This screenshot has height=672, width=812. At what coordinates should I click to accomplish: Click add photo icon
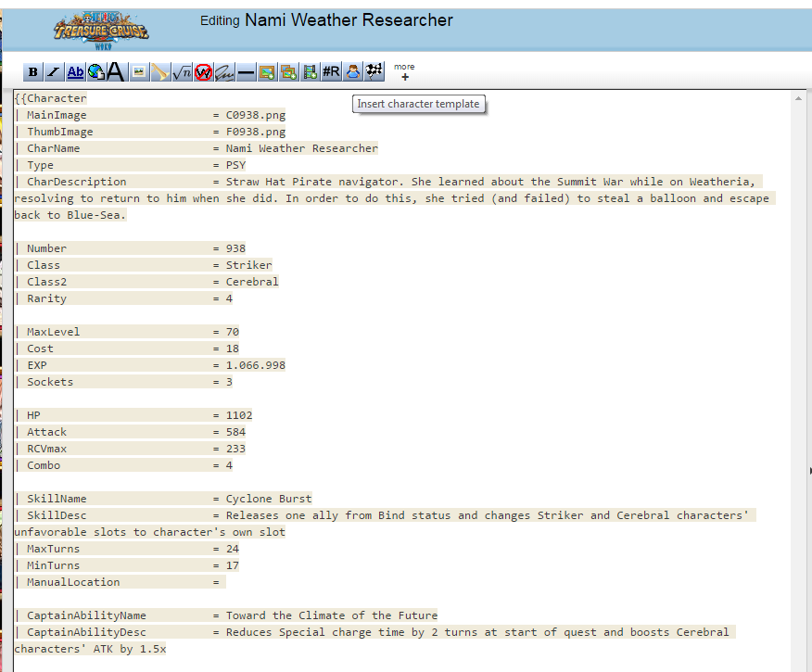coord(267,72)
